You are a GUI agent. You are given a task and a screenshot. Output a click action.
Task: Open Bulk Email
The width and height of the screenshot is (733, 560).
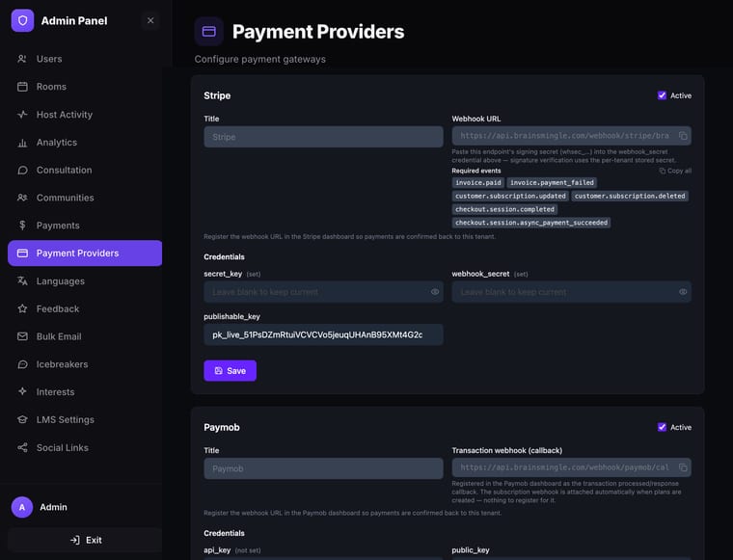pos(85,336)
